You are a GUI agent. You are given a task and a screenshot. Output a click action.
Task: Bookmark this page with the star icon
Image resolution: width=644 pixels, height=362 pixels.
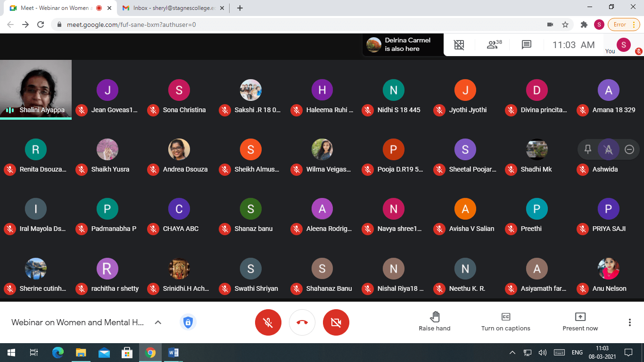click(565, 25)
